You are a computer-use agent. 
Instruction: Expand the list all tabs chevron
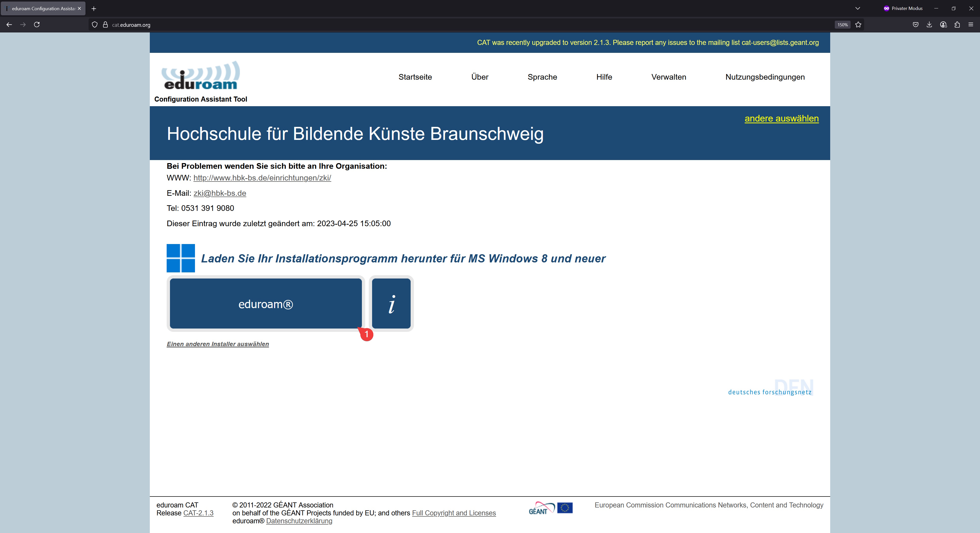[x=857, y=8]
